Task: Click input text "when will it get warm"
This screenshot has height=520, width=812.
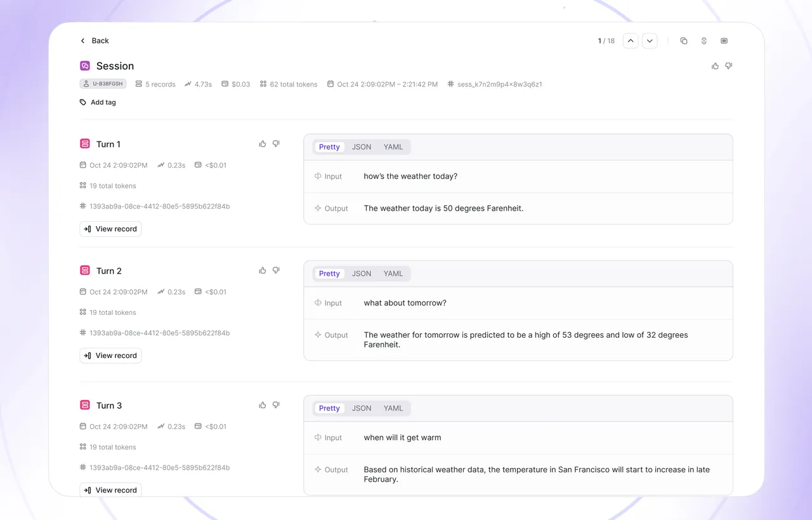Action: coord(402,437)
